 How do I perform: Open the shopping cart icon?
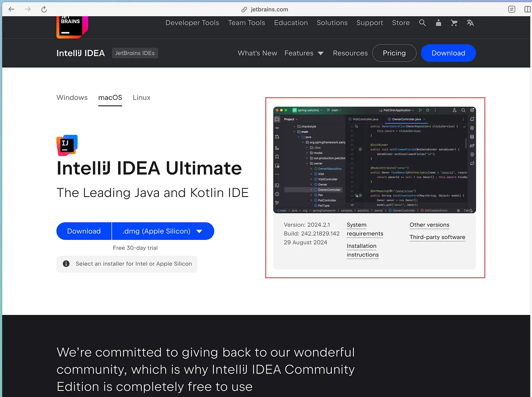[x=454, y=23]
